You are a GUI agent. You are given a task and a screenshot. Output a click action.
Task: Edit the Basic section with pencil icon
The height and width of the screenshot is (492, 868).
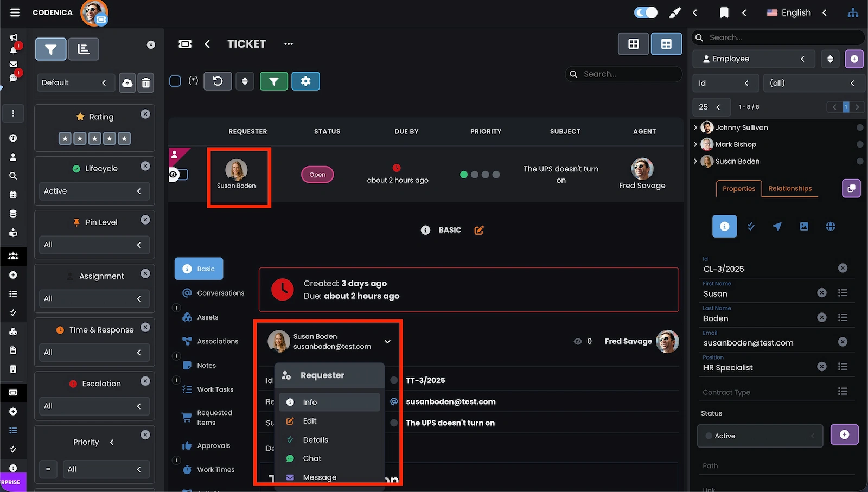click(478, 231)
